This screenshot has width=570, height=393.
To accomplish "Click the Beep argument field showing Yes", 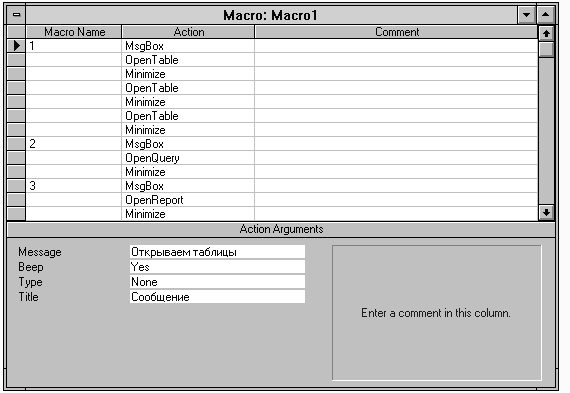I will point(217,267).
